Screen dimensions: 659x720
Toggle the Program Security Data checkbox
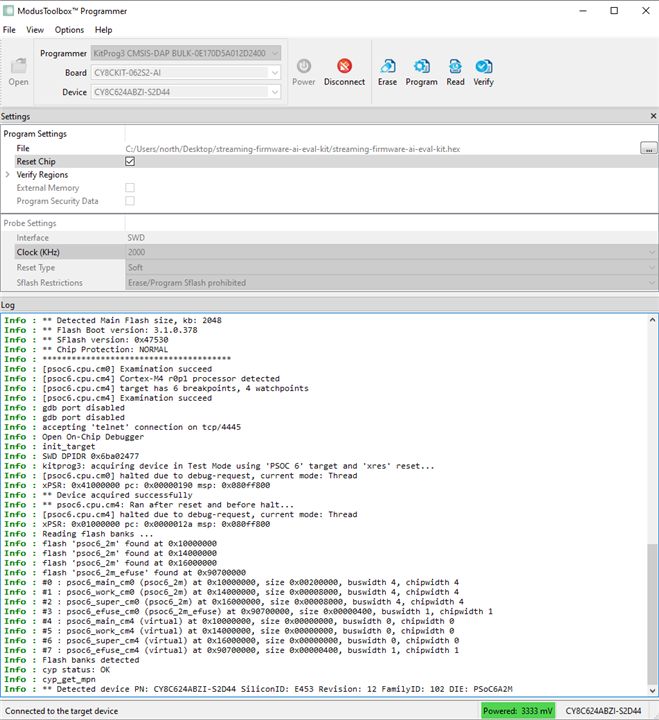(130, 201)
